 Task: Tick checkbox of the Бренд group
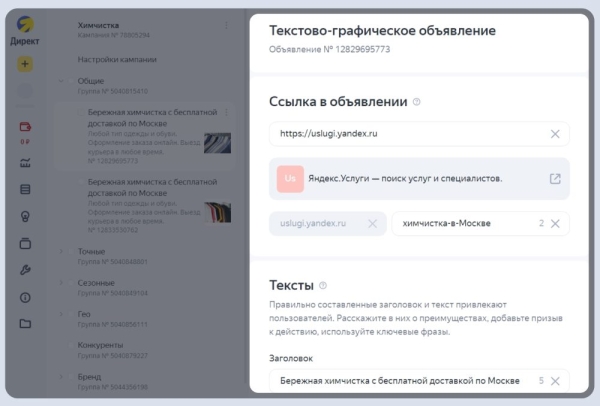(71, 377)
